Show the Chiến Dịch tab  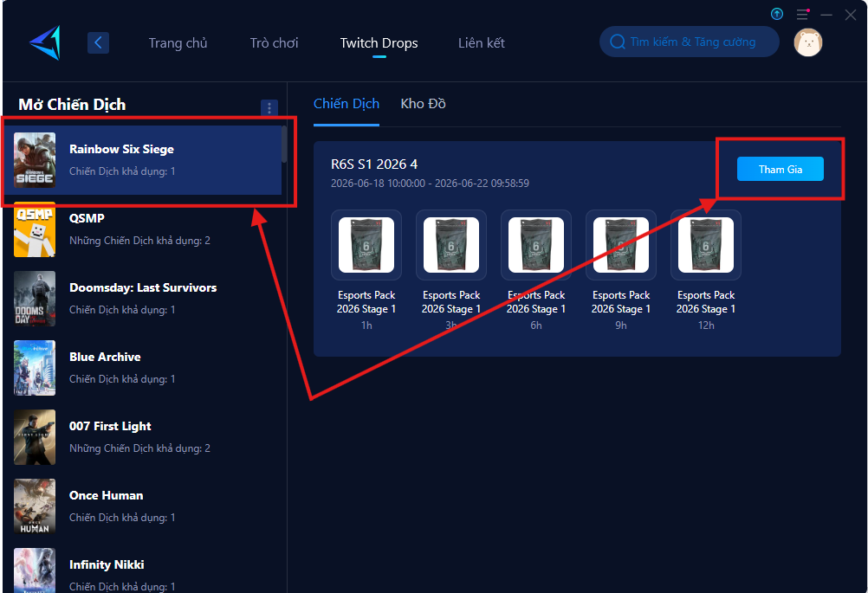coord(347,104)
